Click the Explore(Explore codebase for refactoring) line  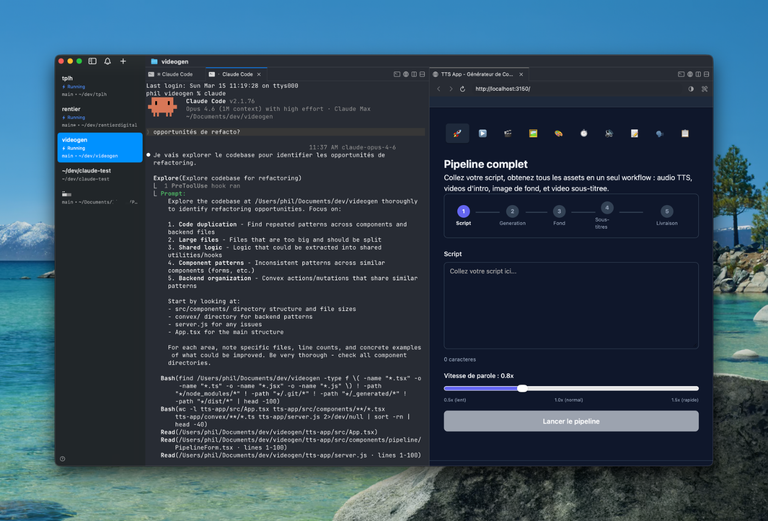click(227, 178)
